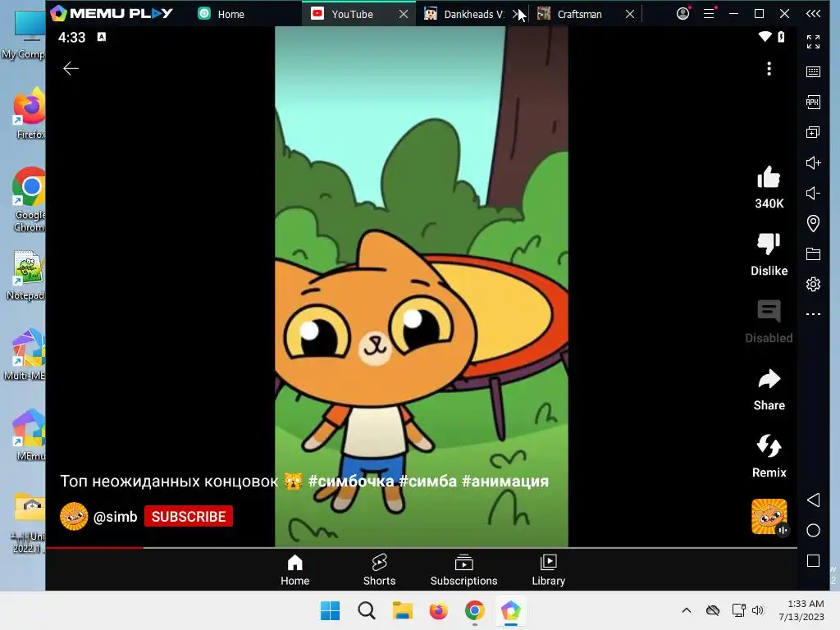
Task: Dislike the Short with thumbs down icon
Action: (x=769, y=244)
